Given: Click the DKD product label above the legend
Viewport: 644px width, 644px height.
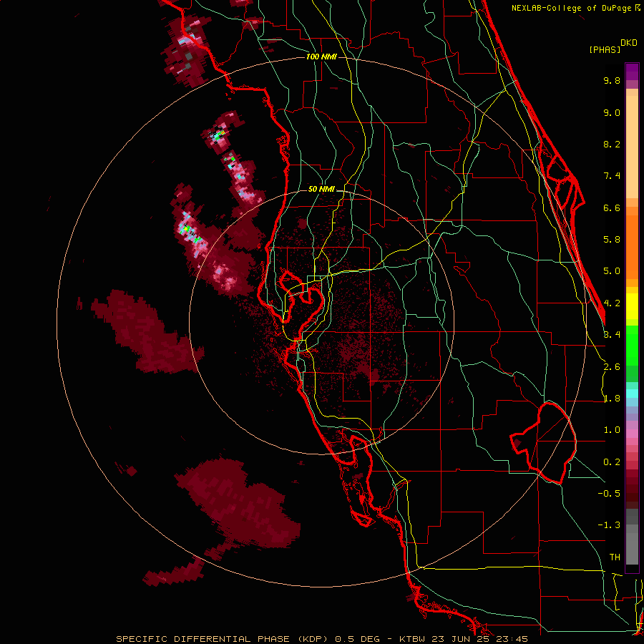Looking at the screenshot, I should click(x=629, y=43).
